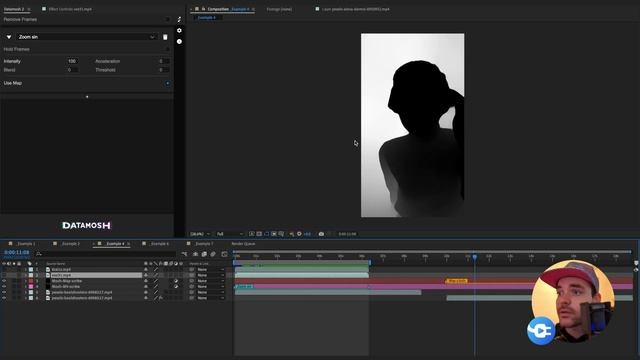This screenshot has height=360, width=640.
Task: Toggle visibility eye of layer 6
Action: click(4, 298)
